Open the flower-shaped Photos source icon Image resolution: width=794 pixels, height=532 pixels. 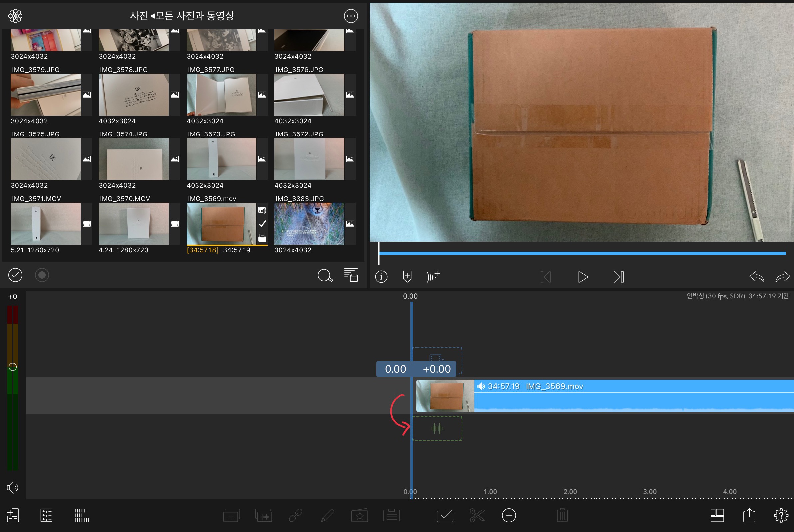(x=15, y=16)
